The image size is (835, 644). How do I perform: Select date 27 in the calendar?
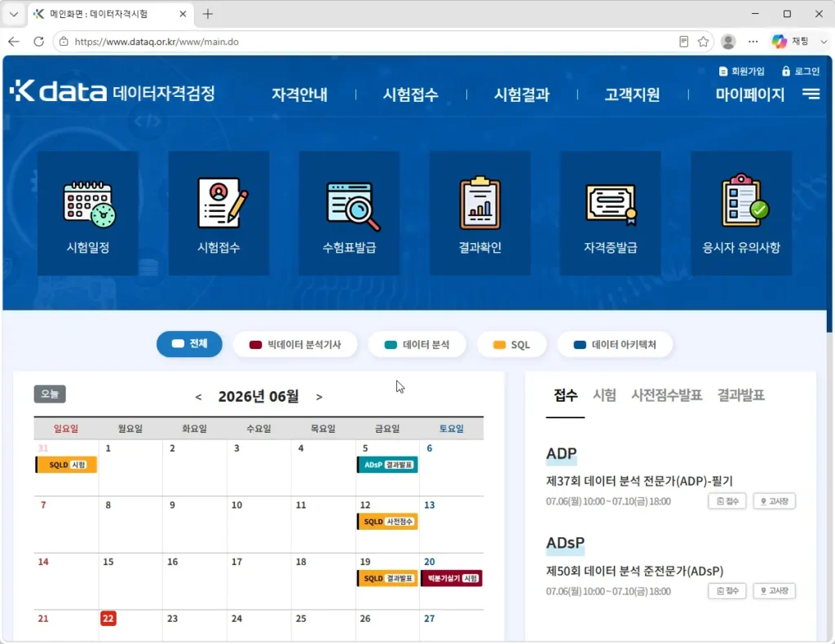tap(429, 619)
